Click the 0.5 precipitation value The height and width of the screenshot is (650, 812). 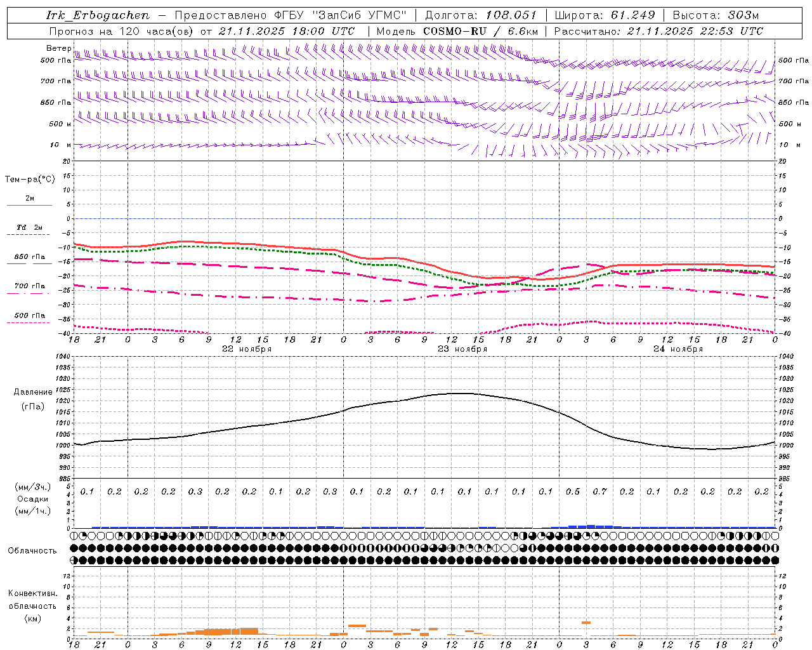pyautogui.click(x=573, y=491)
